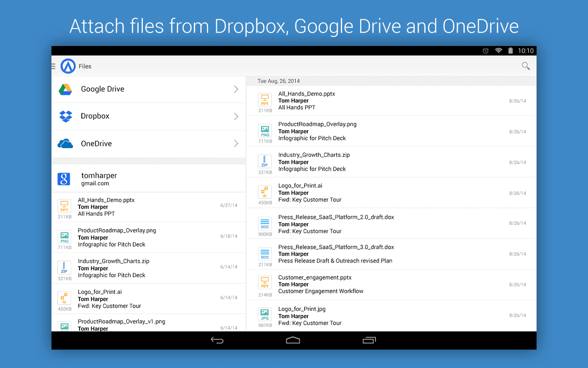Expand Dropbox with its chevron arrow
Image resolution: width=588 pixels, height=368 pixels.
click(x=236, y=116)
